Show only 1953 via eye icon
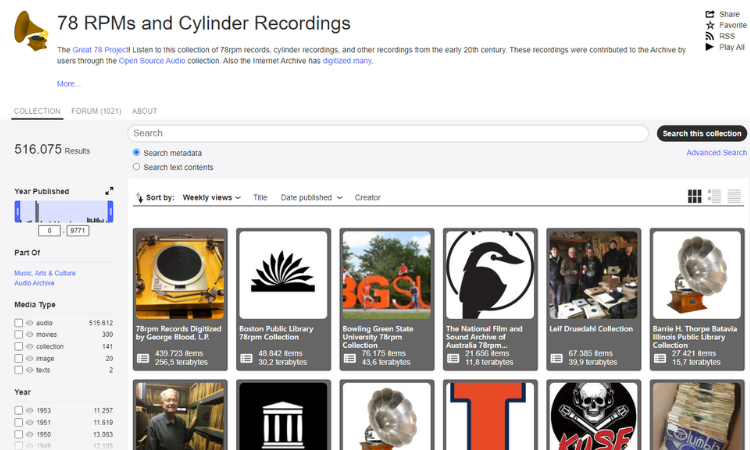 [x=30, y=410]
